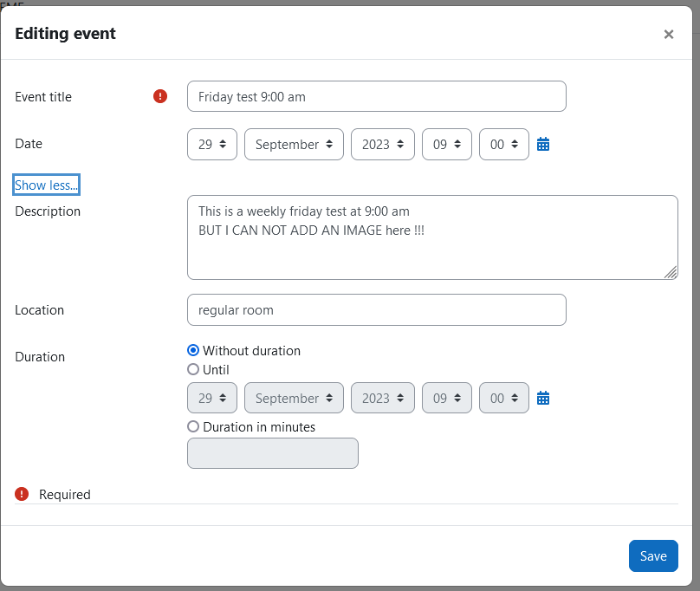Image resolution: width=700 pixels, height=591 pixels.
Task: Select the Without duration radio button
Action: point(193,350)
